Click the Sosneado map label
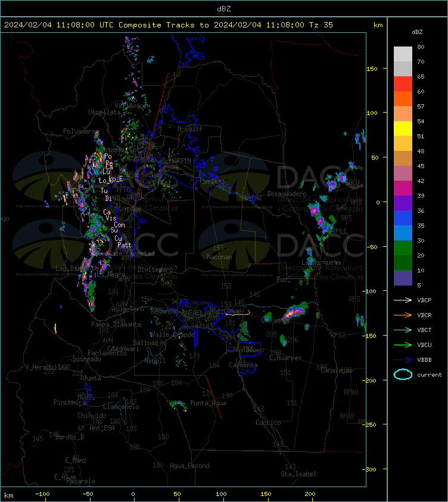Viewport: 448px width, 502px height. pos(86,360)
